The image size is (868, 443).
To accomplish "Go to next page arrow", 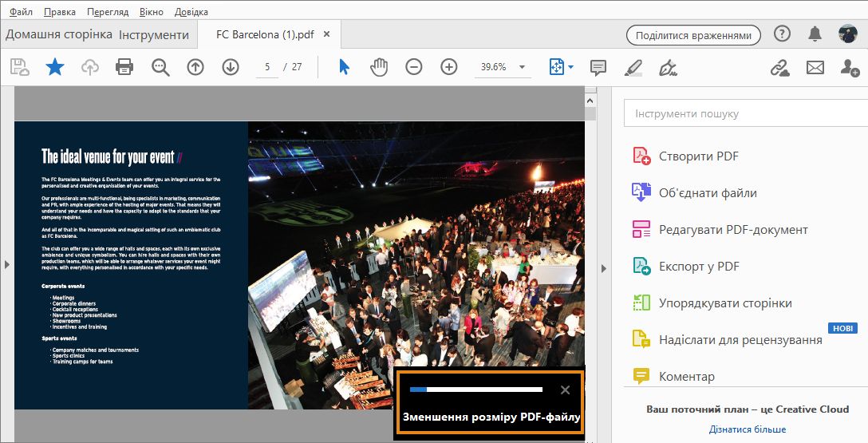I will (x=231, y=67).
